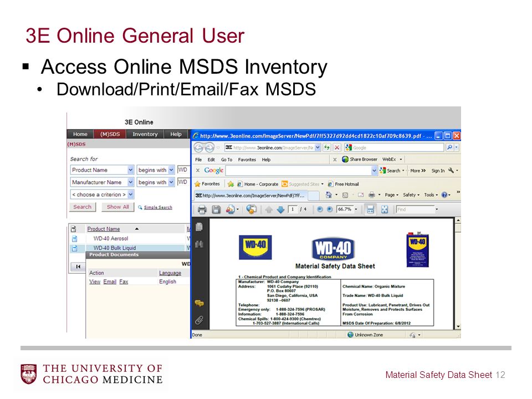Click the PDF vertical scrollbar down arrow

(458, 327)
